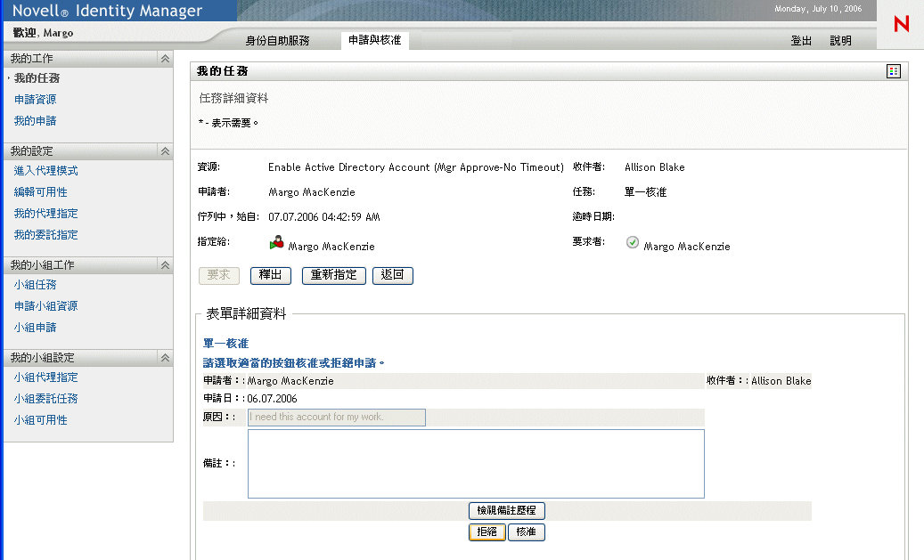Click the 核准 approve button
Screen dimensions: 924x560
(x=527, y=532)
